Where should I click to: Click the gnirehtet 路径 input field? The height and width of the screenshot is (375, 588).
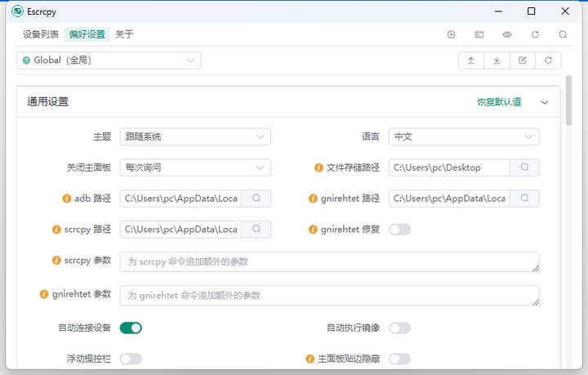(x=449, y=199)
